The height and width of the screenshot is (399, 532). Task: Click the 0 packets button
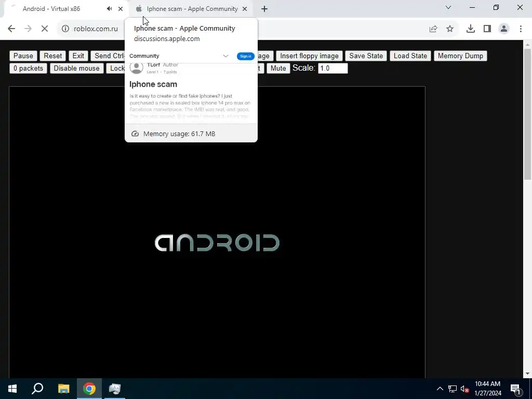point(28,68)
